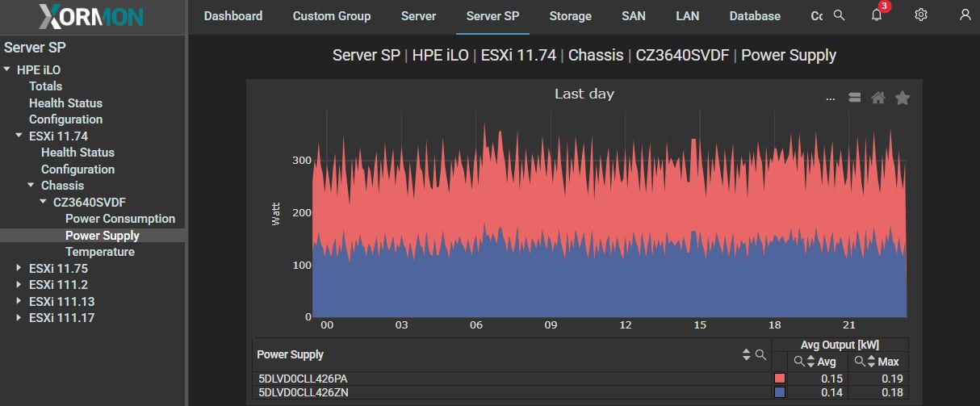980x406 pixels.
Task: Select the Server SP tab
Action: [492, 16]
